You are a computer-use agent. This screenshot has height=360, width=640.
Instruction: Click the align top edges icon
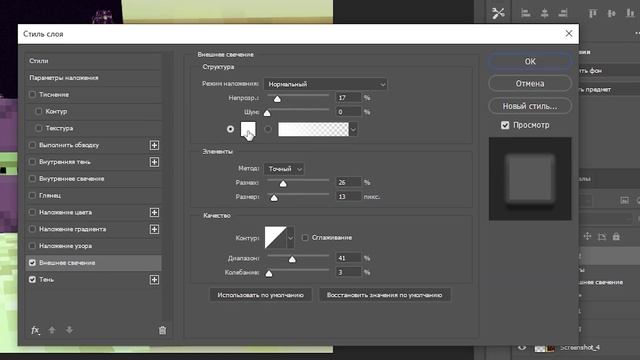pos(593,13)
